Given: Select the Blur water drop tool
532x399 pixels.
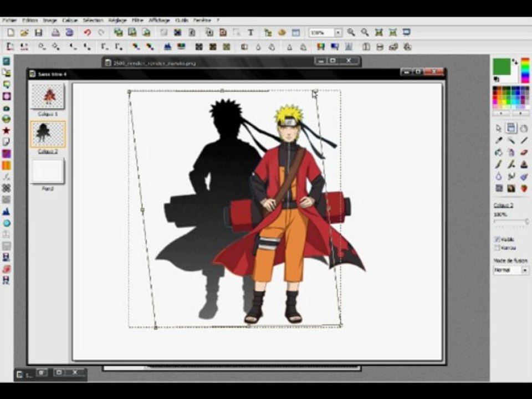Looking at the screenshot, I should click(x=498, y=176).
